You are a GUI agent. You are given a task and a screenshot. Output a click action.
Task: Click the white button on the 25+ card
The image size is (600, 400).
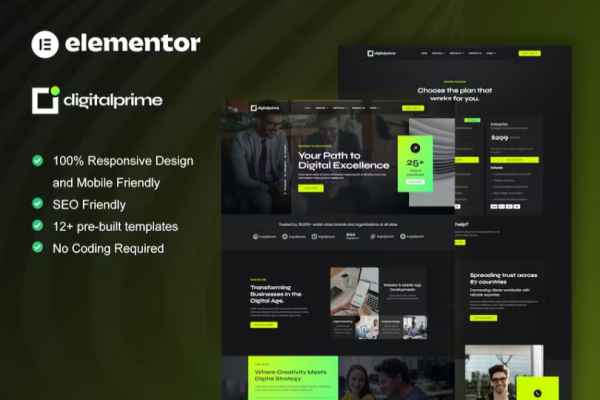415,182
